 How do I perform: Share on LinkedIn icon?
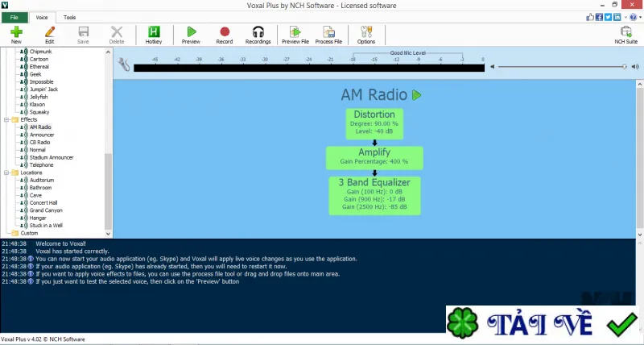tap(617, 17)
